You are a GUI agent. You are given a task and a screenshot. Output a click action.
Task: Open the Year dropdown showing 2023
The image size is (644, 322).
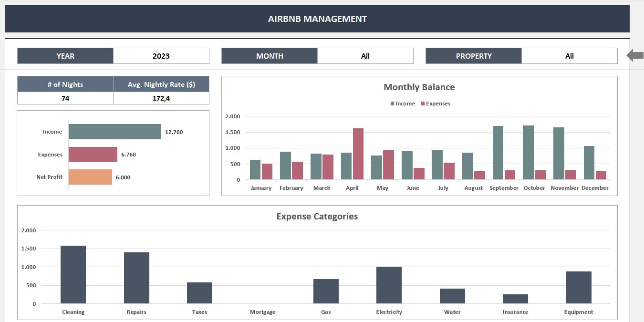(x=161, y=56)
